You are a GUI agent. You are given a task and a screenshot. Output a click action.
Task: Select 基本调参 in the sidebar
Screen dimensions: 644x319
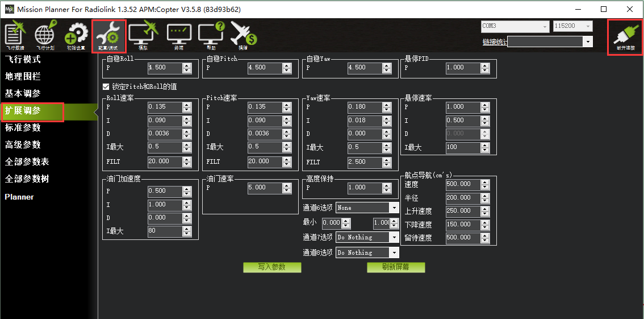pos(23,94)
